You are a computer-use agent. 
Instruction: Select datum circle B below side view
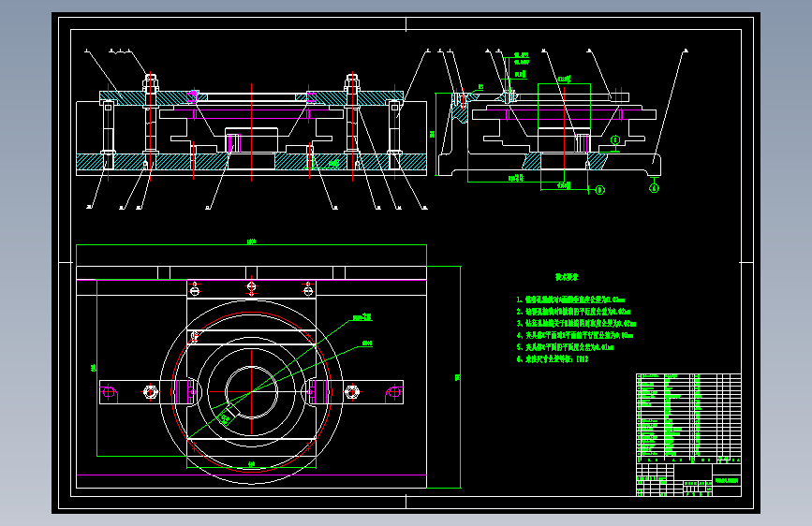coord(599,190)
